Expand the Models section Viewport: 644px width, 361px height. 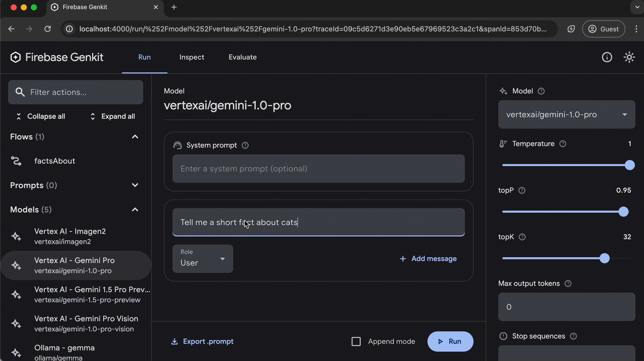pyautogui.click(x=135, y=210)
